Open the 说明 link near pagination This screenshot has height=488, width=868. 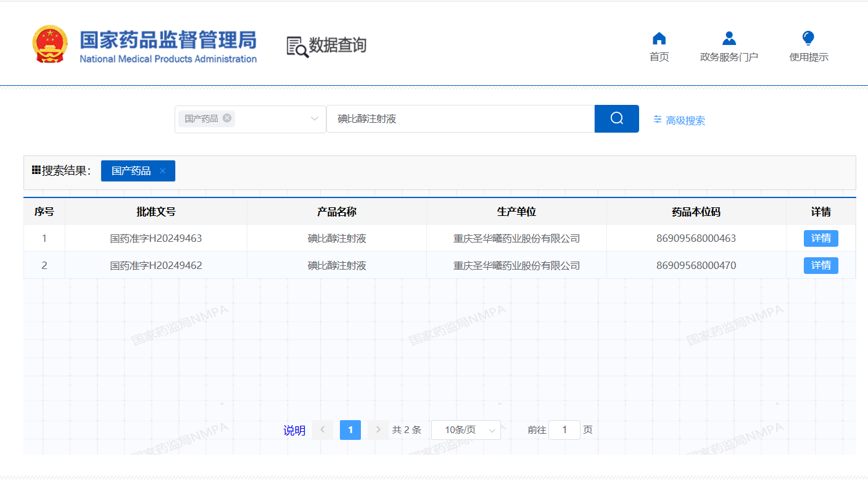click(294, 431)
